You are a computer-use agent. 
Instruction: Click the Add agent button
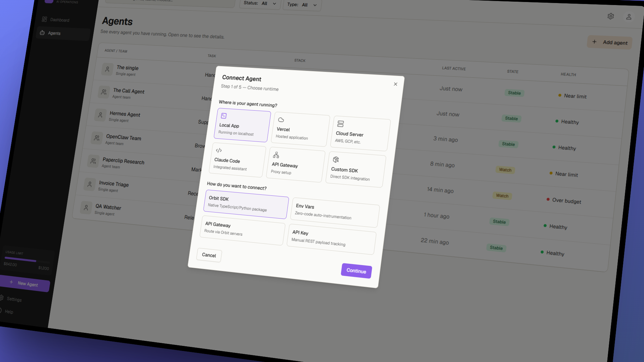coord(610,43)
